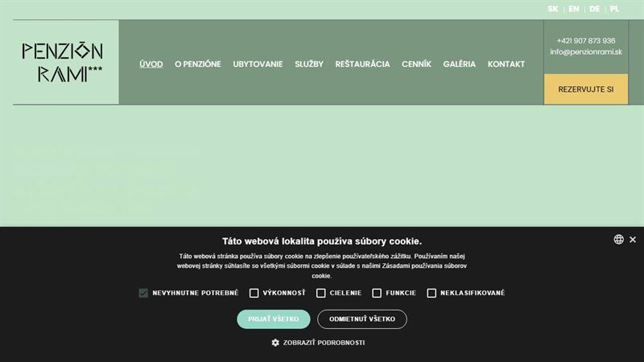Enable the Výkonnosť cookie checkbox
The image size is (644, 362).
click(254, 293)
